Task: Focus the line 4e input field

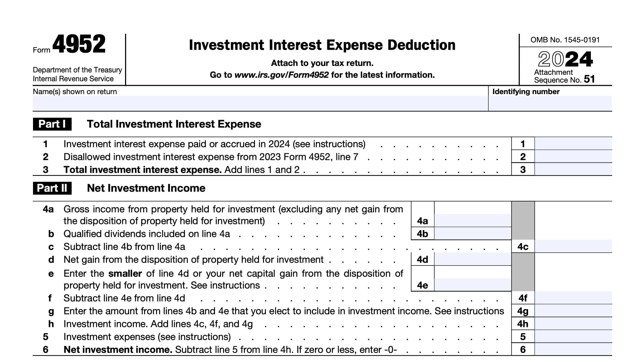Action: coord(473,285)
